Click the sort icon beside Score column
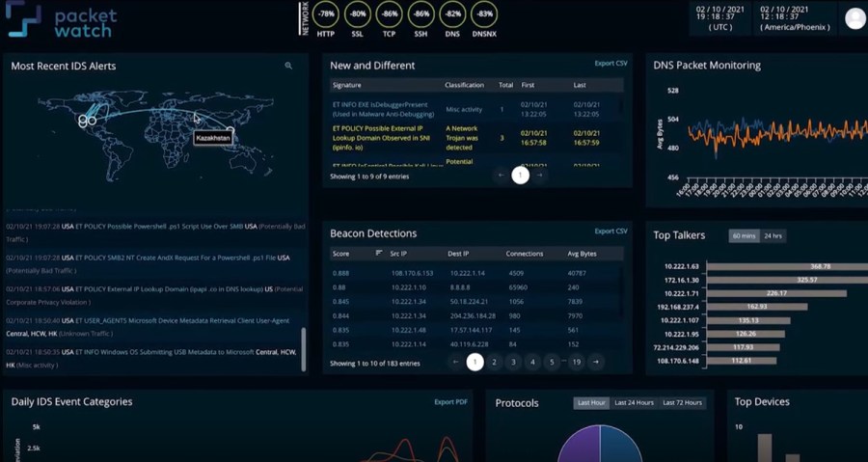The width and height of the screenshot is (868, 462). tap(379, 253)
